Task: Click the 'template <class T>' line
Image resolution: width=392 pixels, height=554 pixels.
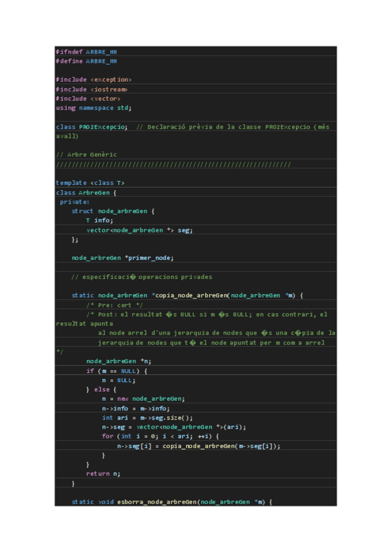Action: (x=90, y=183)
